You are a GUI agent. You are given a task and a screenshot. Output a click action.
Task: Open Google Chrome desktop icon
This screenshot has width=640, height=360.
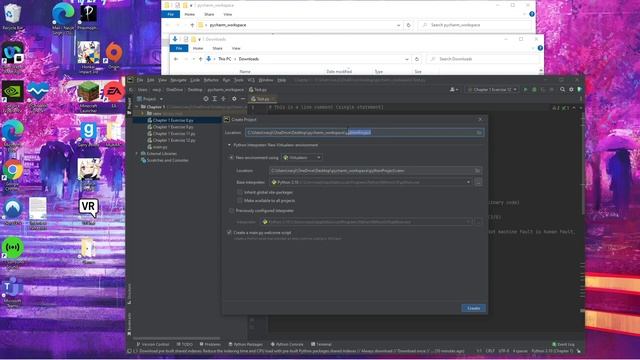[13, 174]
